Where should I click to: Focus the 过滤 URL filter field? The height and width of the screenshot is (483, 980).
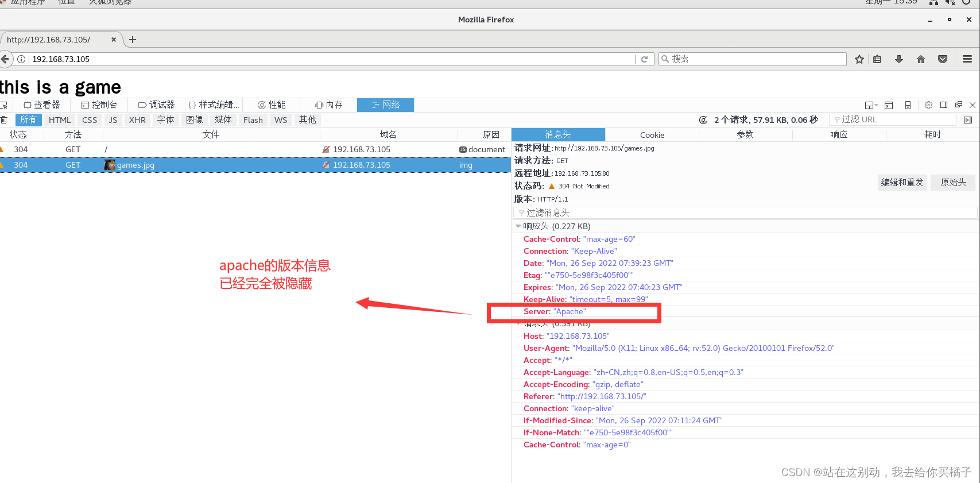tap(893, 119)
